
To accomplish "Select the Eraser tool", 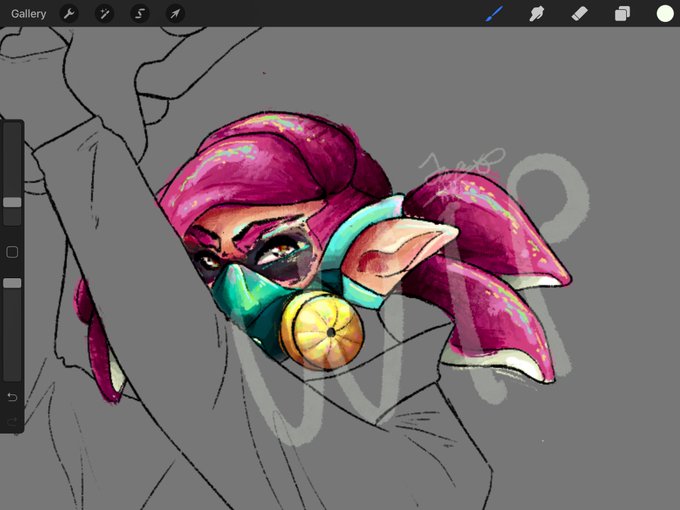I will pyautogui.click(x=579, y=13).
